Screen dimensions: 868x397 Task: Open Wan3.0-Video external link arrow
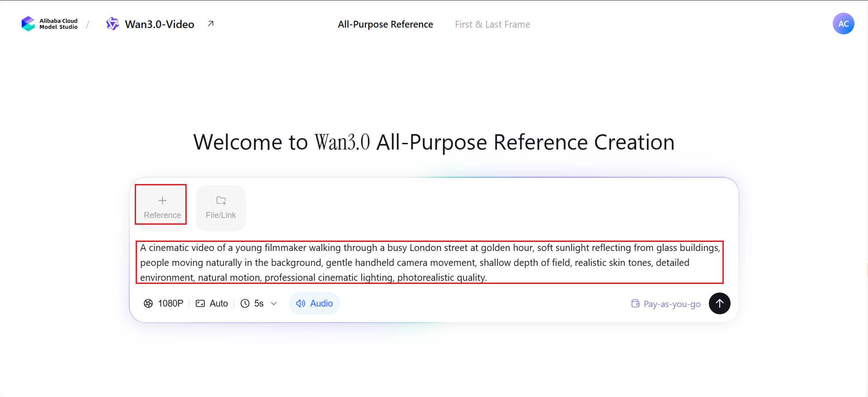[x=211, y=24]
